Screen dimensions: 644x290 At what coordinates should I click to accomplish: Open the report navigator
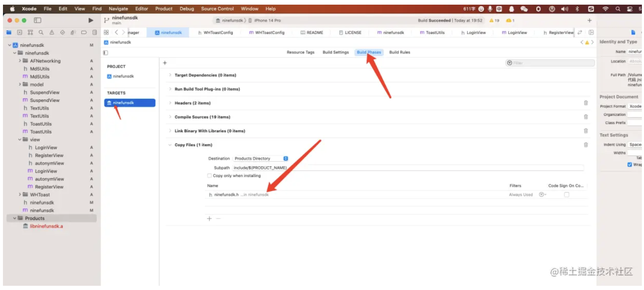tap(95, 32)
